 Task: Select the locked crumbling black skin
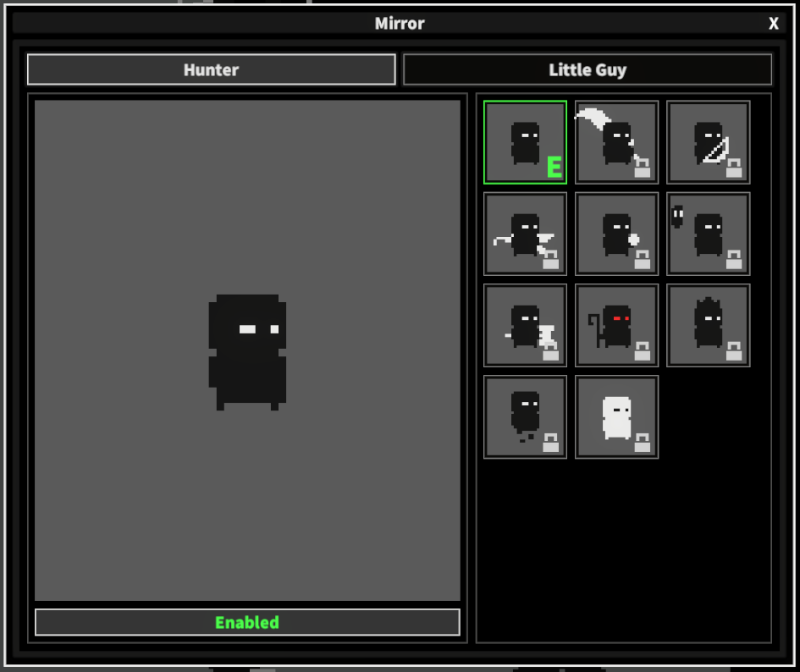pos(525,417)
